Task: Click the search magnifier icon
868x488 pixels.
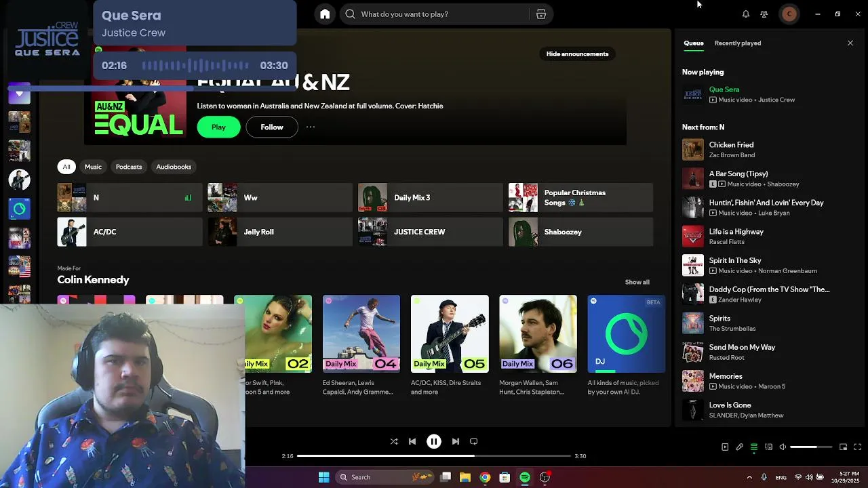Action: (x=350, y=14)
